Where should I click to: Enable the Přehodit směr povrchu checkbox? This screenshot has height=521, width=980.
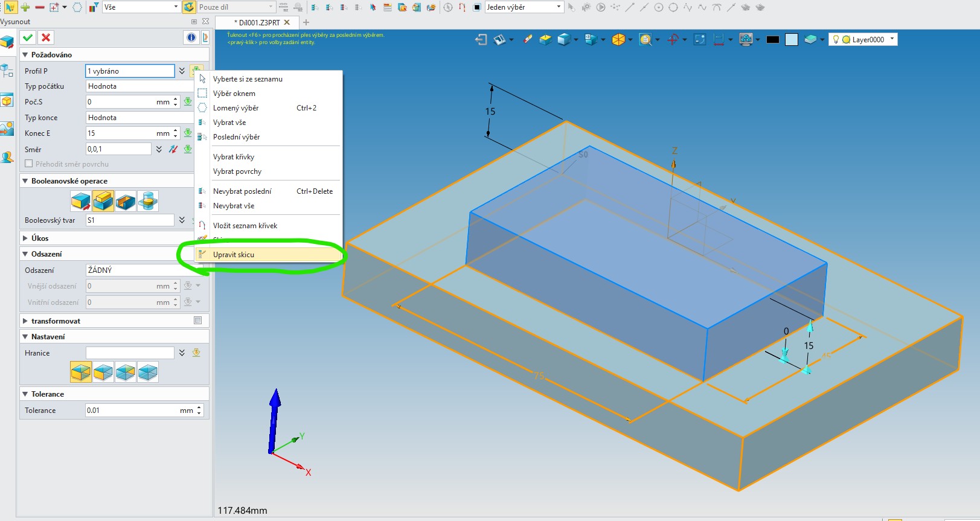click(28, 164)
